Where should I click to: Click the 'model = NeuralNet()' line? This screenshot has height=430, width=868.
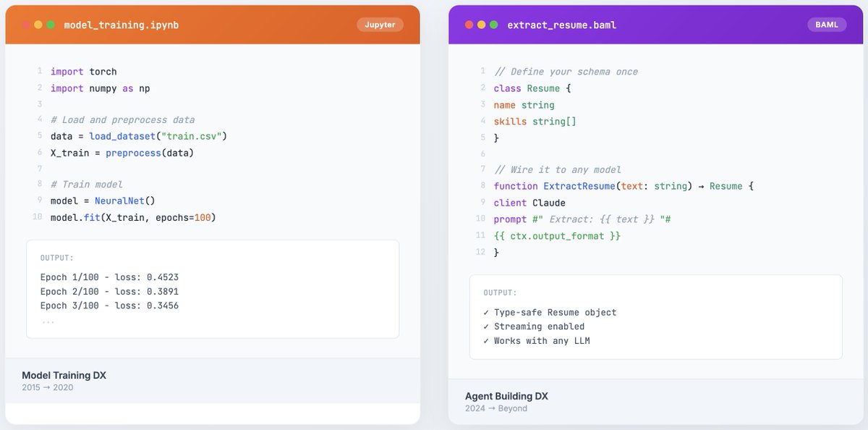click(x=103, y=201)
